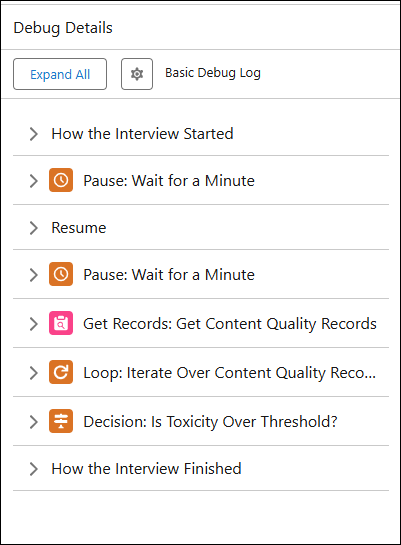
Task: Expand first Pause: Wait for a Minute chevron
Action: click(x=33, y=181)
